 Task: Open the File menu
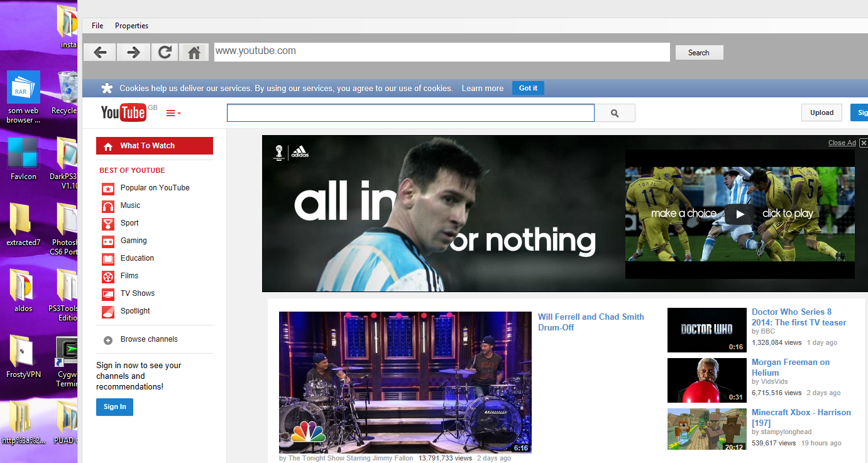[x=97, y=26]
